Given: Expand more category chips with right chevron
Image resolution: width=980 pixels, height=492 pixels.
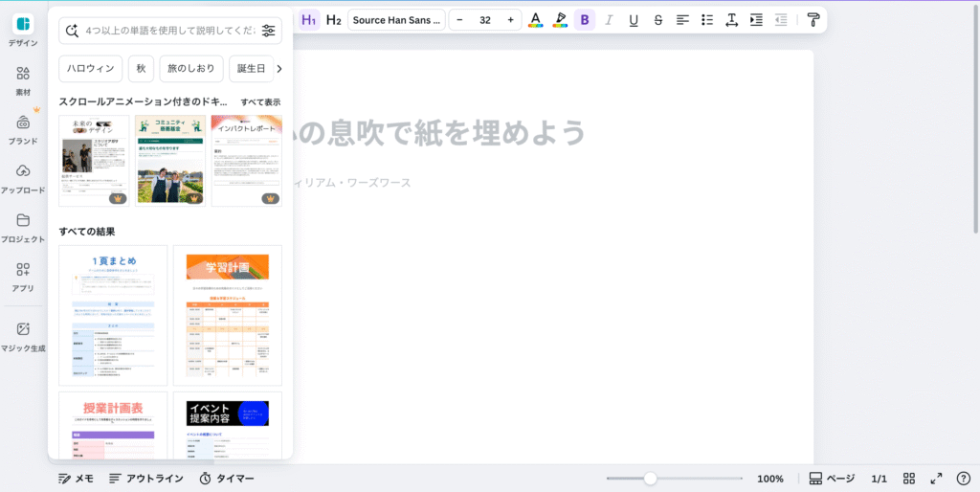Looking at the screenshot, I should (x=278, y=69).
